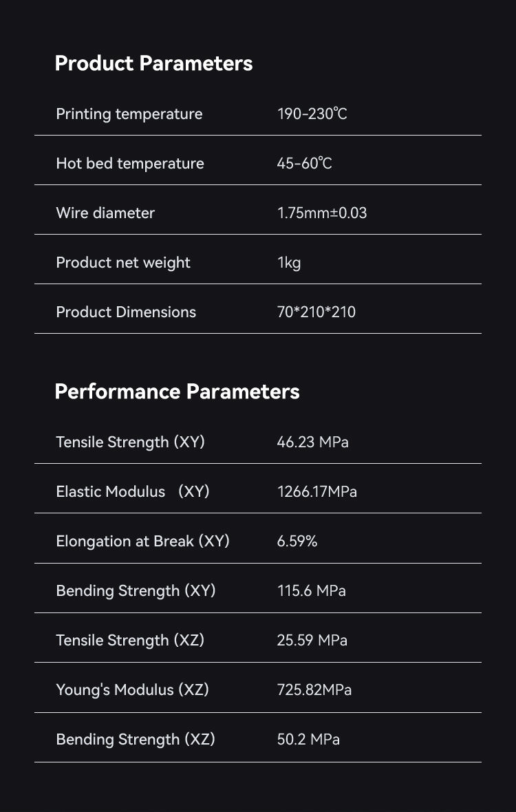Click the Performance Parameters heading
Screen dimensions: 516x812
click(177, 392)
